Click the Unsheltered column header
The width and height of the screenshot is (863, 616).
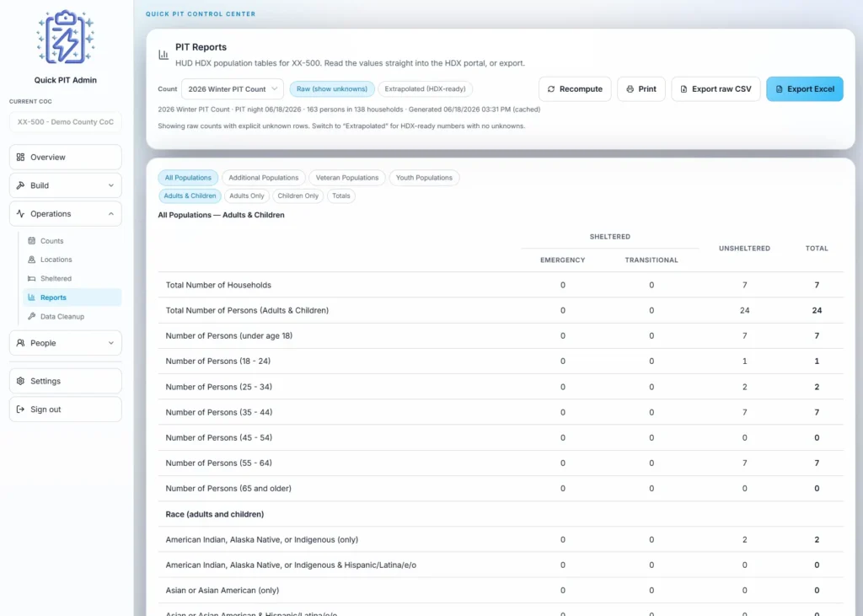[x=744, y=249]
